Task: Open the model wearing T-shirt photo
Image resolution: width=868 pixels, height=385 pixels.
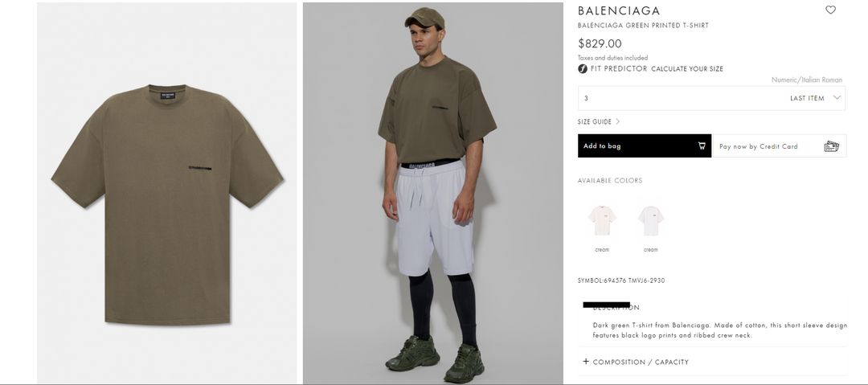Action: pyautogui.click(x=433, y=193)
